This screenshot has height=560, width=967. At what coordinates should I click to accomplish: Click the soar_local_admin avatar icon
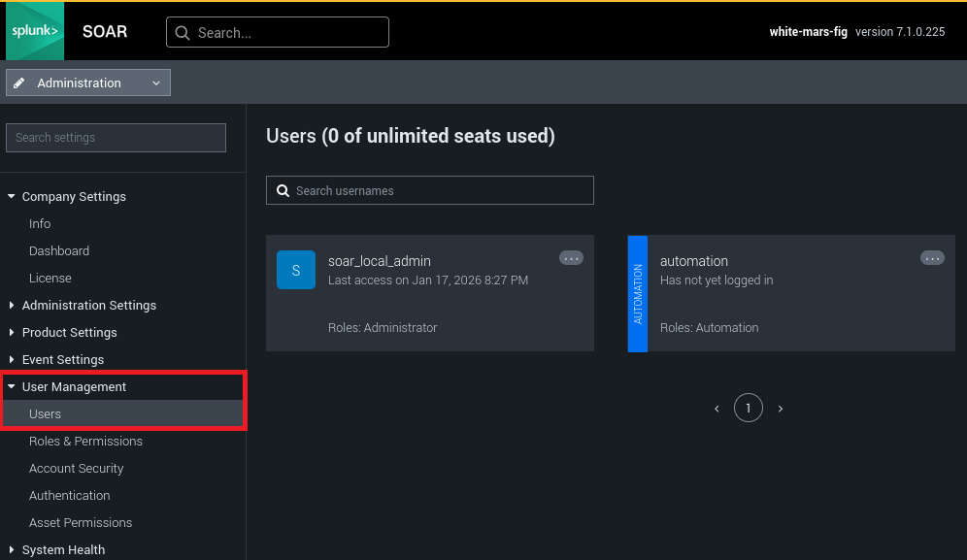pos(296,270)
